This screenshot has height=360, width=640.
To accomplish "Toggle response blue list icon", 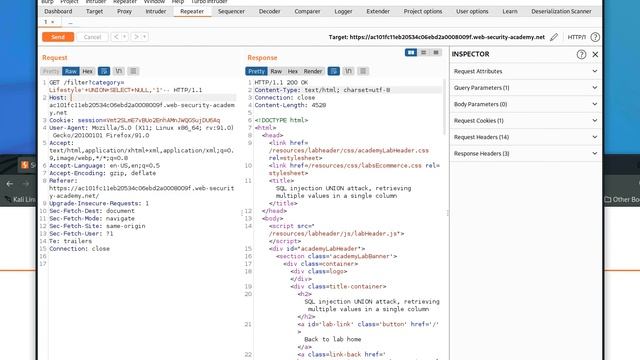I will click(x=333, y=71).
